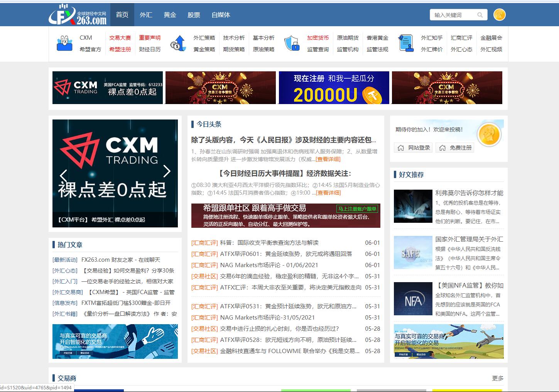Image resolution: width=559 pixels, height=392 pixels.
Task: Click the 网站登录 button
Action: point(414,148)
